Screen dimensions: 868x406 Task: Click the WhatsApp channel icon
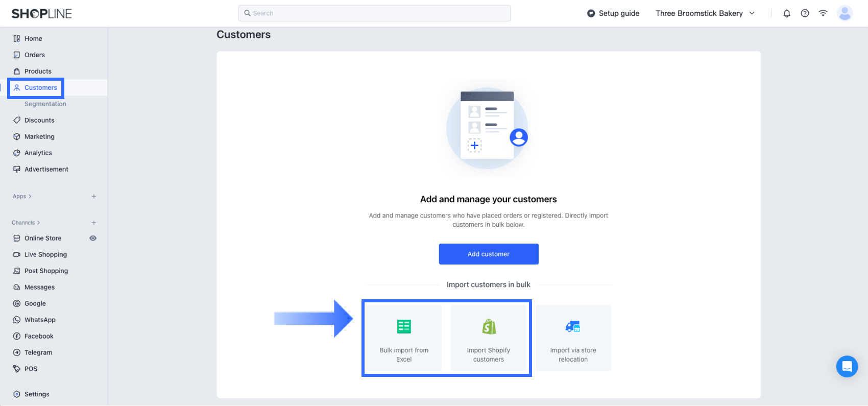17,320
